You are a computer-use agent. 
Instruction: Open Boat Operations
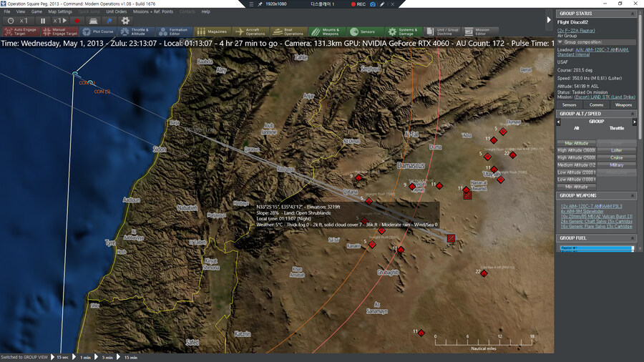pos(289,31)
